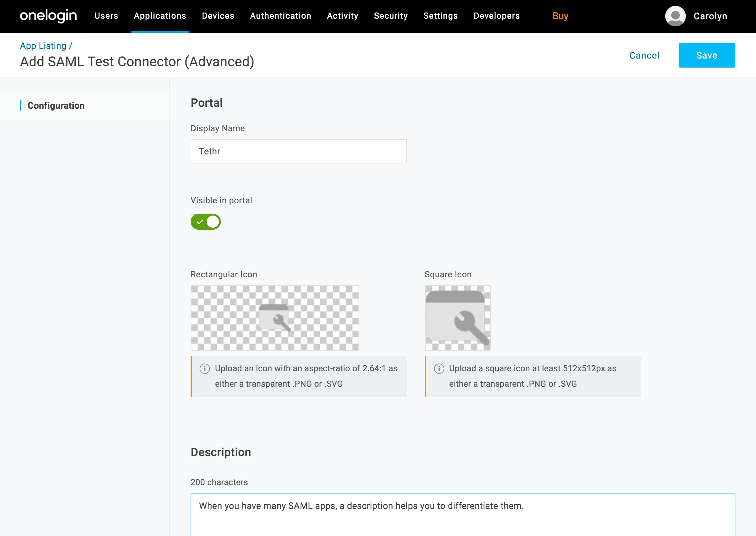This screenshot has width=756, height=536.
Task: Click the info icon beside square icon requirements
Action: pyautogui.click(x=439, y=368)
